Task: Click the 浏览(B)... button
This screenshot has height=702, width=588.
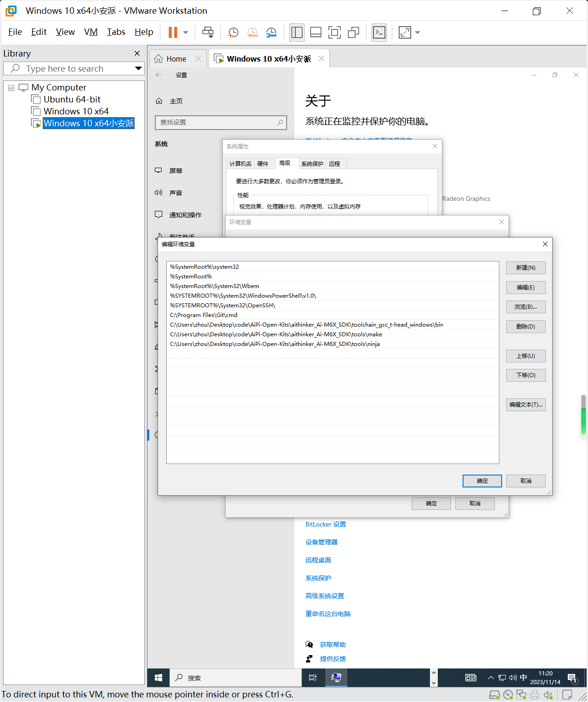Action: (x=526, y=307)
